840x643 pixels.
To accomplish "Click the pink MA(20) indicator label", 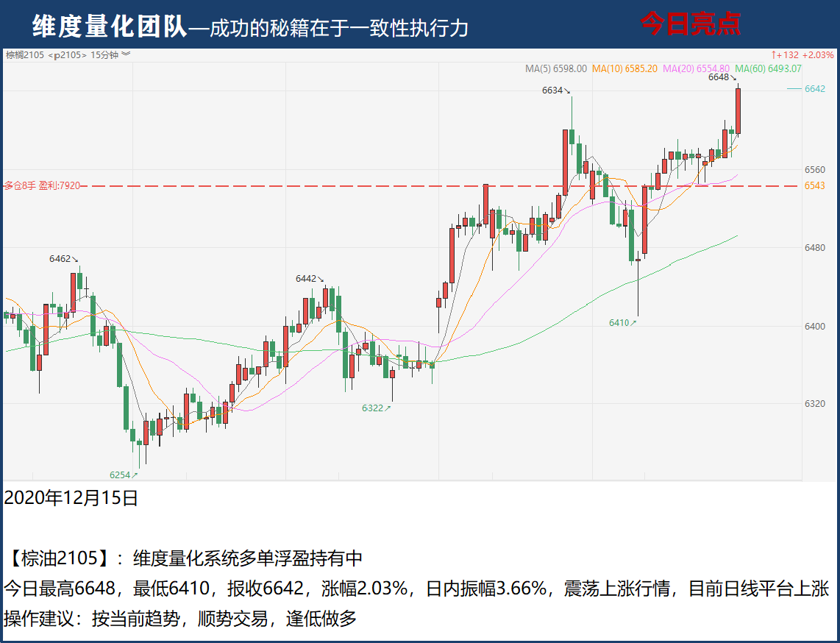I will [696, 68].
